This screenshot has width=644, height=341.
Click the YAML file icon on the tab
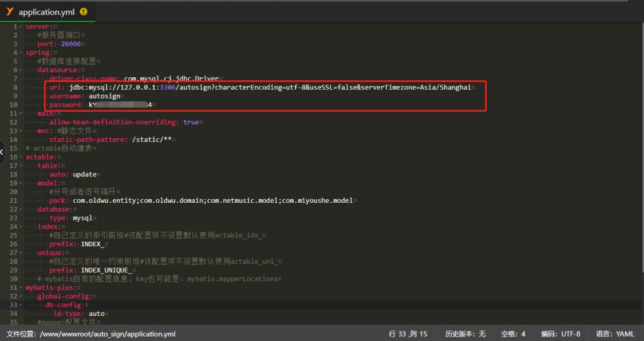[10, 12]
